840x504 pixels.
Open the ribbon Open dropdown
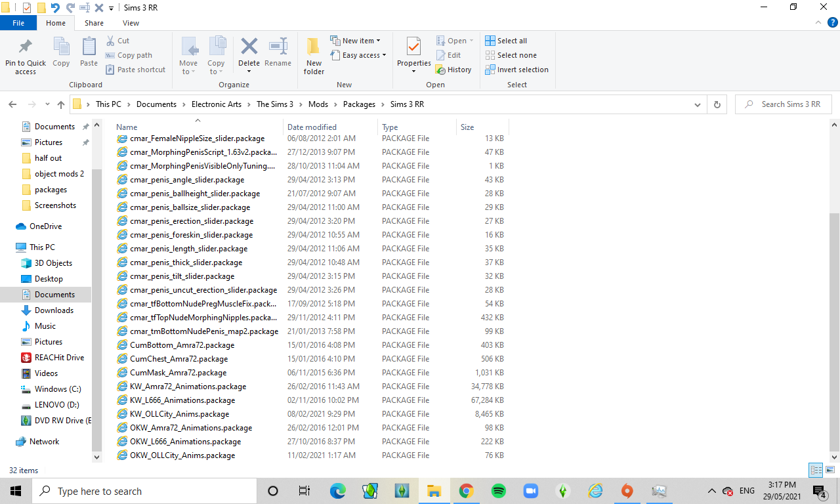click(x=455, y=41)
